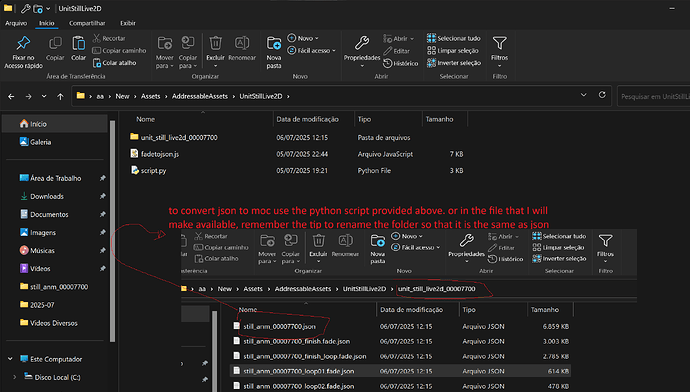Expand the address bar history chevron
690x392 pixels.
click(x=584, y=95)
